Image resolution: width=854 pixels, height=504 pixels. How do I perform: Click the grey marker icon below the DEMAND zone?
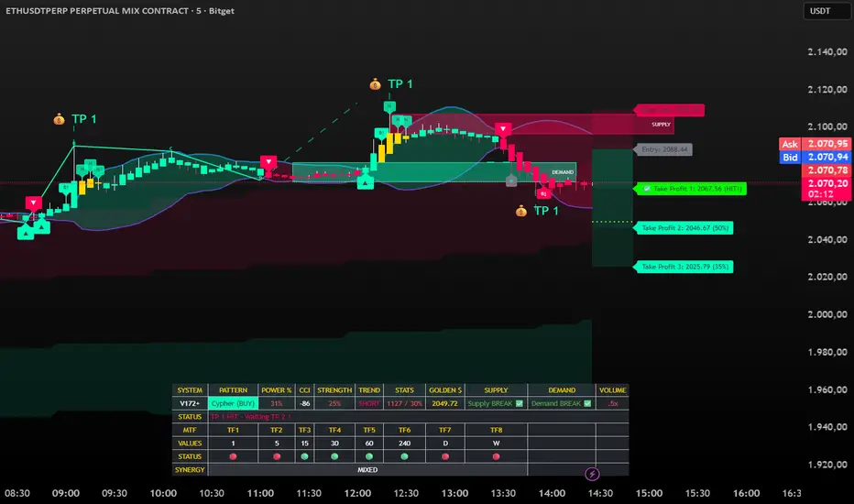511,181
